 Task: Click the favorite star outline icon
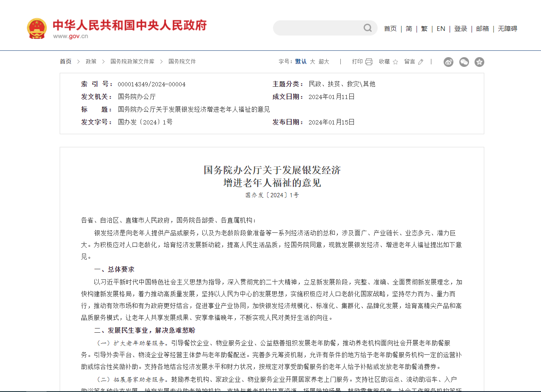point(395,62)
